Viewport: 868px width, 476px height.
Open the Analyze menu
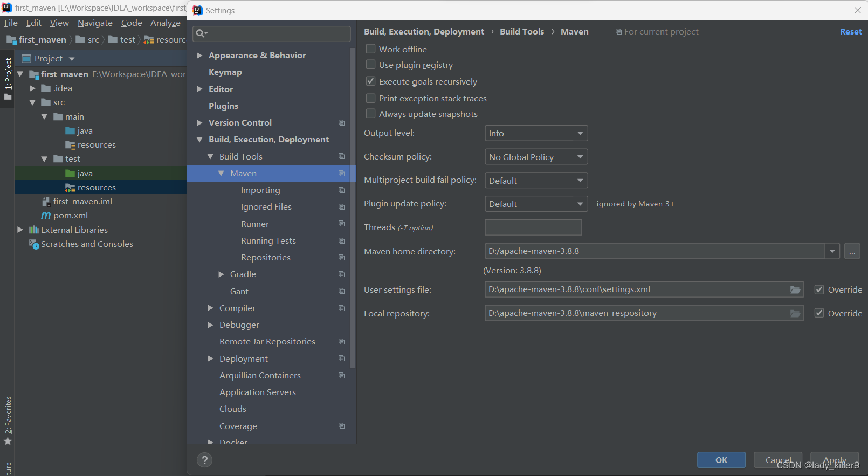[165, 23]
